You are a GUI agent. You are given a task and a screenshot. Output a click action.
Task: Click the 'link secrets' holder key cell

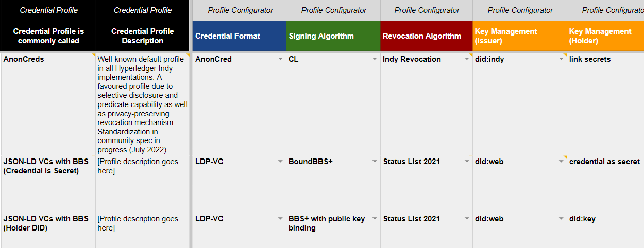click(605, 103)
